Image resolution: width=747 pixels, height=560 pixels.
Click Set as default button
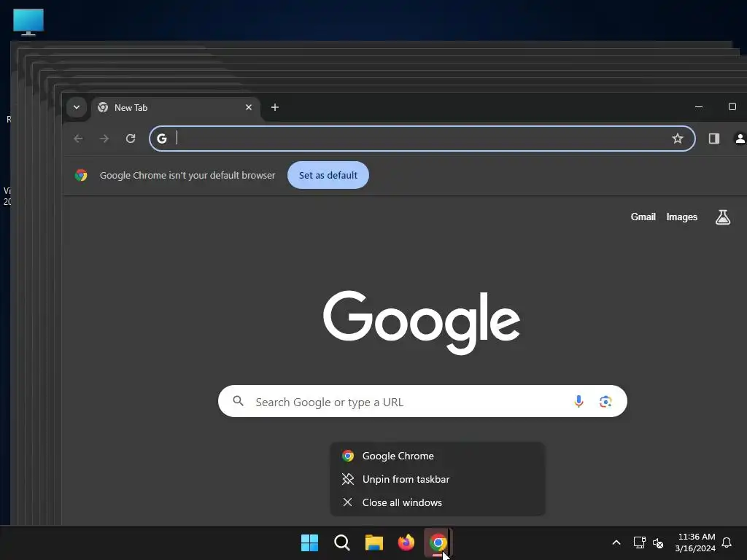(328, 175)
